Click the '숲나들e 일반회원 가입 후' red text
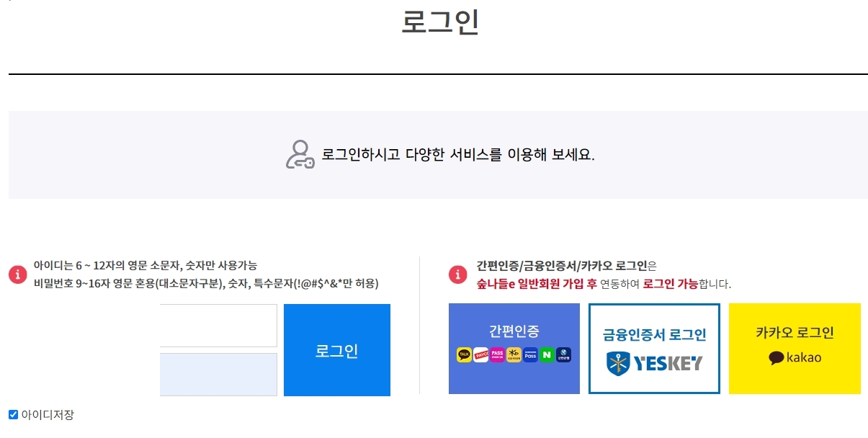The width and height of the screenshot is (868, 438). point(537,284)
